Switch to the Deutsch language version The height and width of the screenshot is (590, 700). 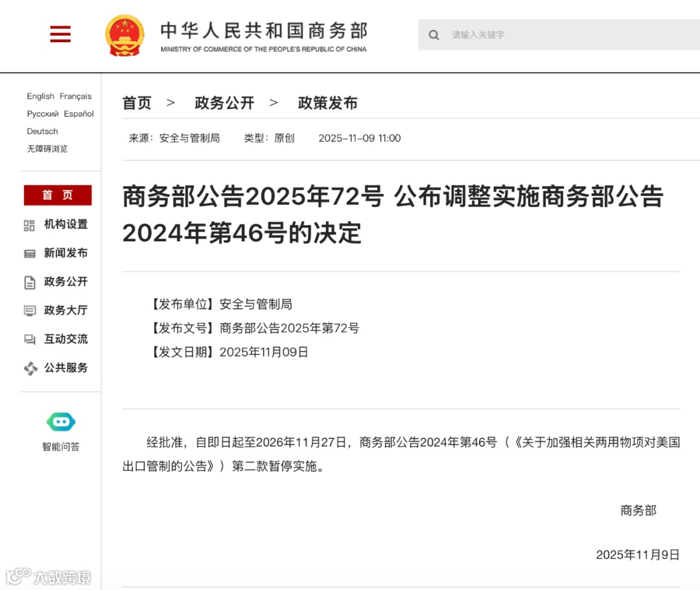pos(41,131)
